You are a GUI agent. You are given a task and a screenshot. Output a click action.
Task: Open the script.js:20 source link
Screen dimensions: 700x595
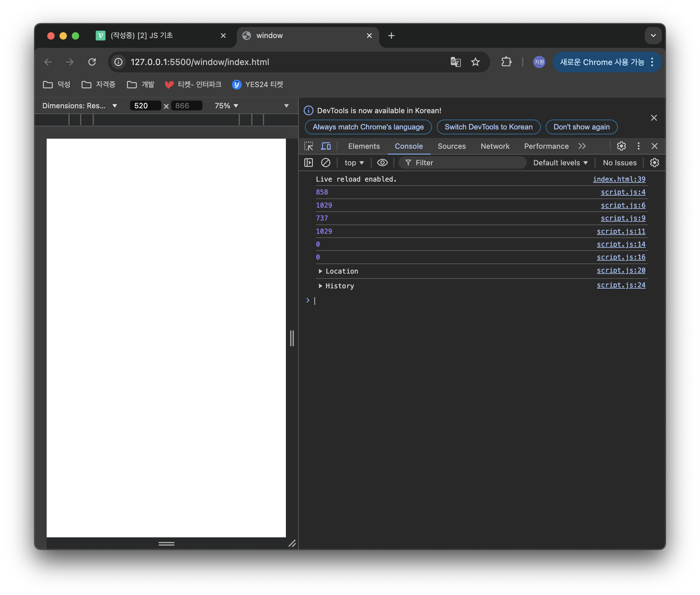pyautogui.click(x=621, y=270)
